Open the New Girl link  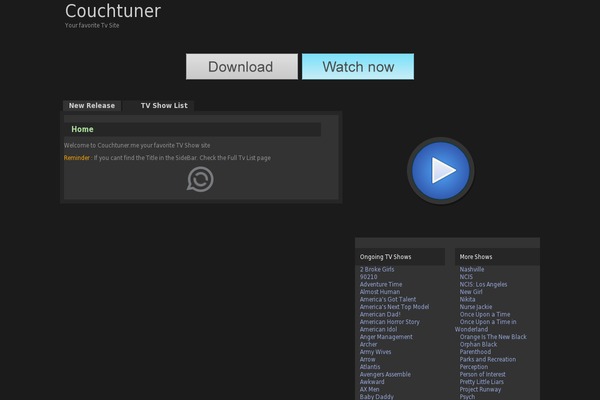tap(471, 292)
